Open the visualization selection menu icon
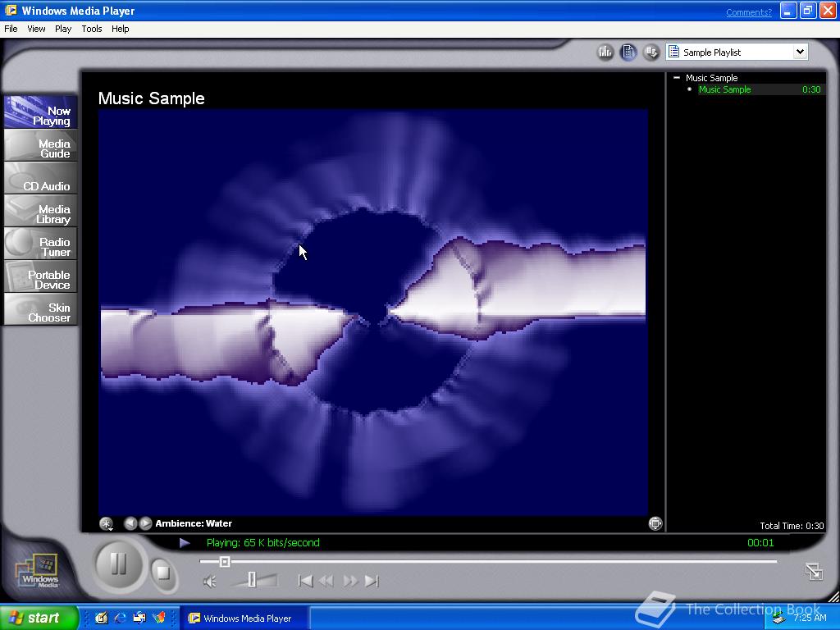840x630 pixels. [x=107, y=524]
